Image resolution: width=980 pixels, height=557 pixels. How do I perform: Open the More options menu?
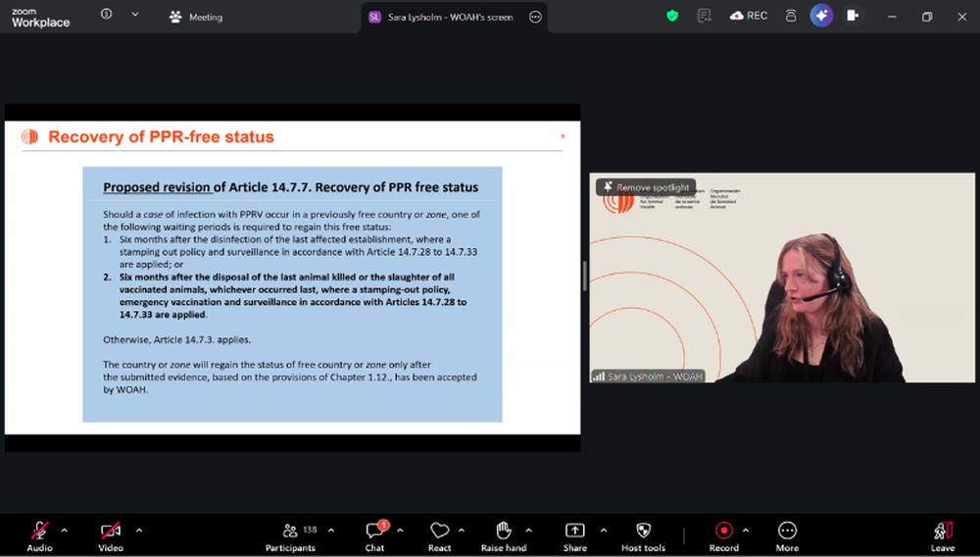pyautogui.click(x=787, y=534)
